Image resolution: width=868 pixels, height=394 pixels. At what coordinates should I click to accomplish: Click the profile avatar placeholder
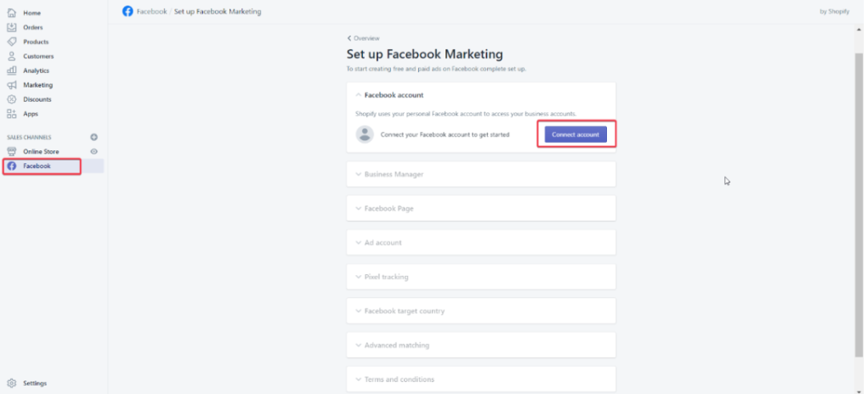[365, 134]
